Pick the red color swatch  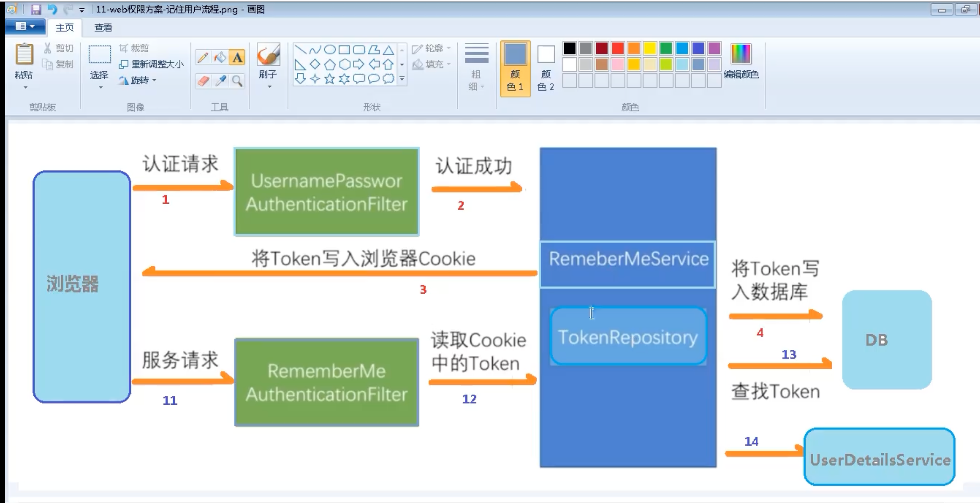tap(617, 49)
